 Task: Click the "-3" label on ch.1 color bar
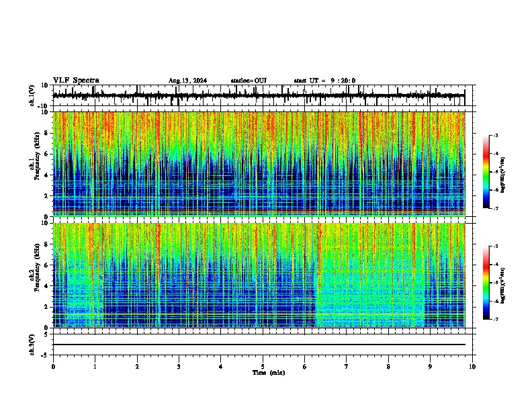496,135
